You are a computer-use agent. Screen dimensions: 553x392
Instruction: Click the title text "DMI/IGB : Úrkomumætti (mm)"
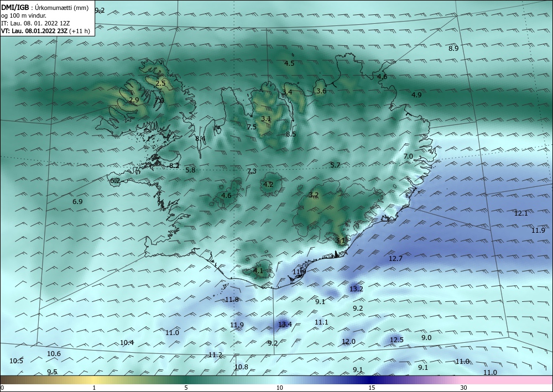[45, 8]
